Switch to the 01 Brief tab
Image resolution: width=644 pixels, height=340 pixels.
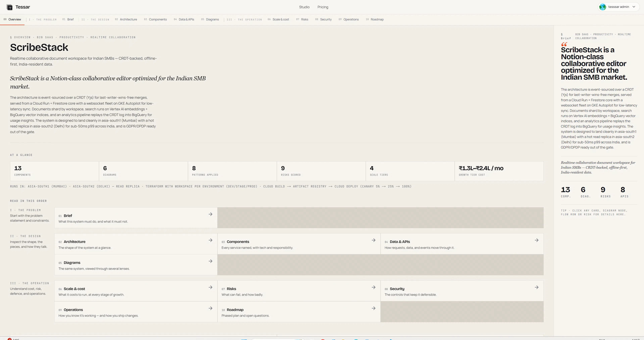tap(68, 19)
